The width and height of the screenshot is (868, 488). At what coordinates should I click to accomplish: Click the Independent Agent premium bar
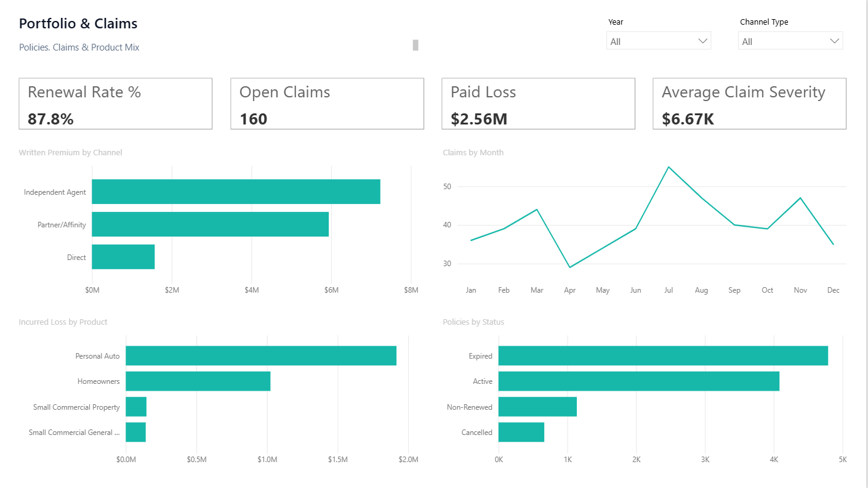pyautogui.click(x=236, y=192)
